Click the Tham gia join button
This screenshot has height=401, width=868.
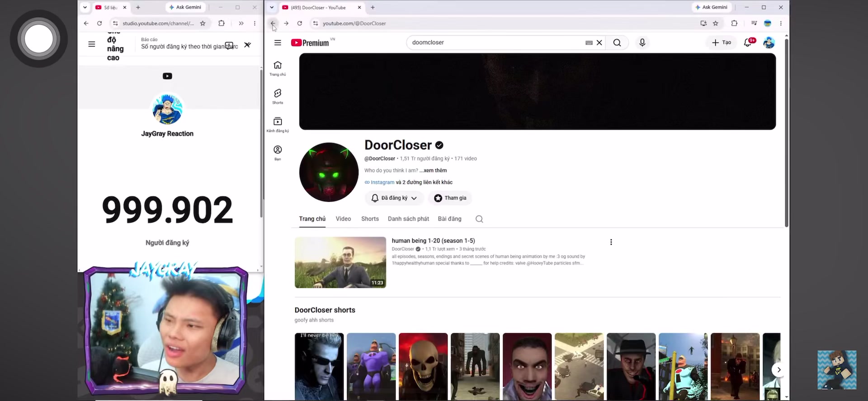[x=450, y=198]
